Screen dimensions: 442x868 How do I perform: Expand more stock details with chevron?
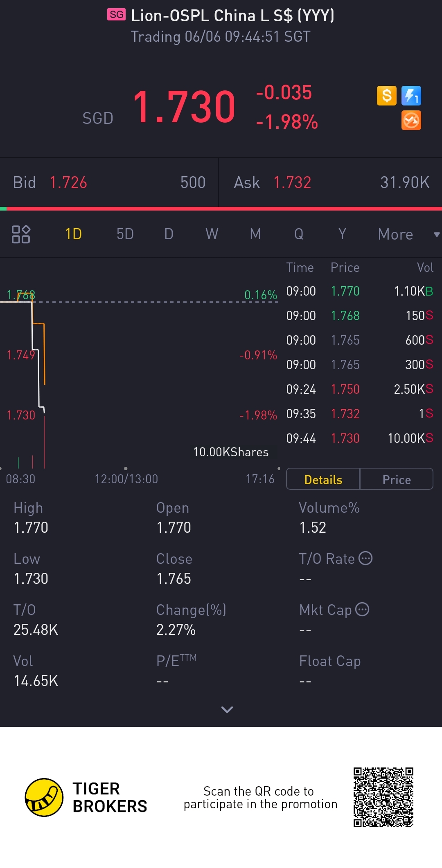pos(227,709)
